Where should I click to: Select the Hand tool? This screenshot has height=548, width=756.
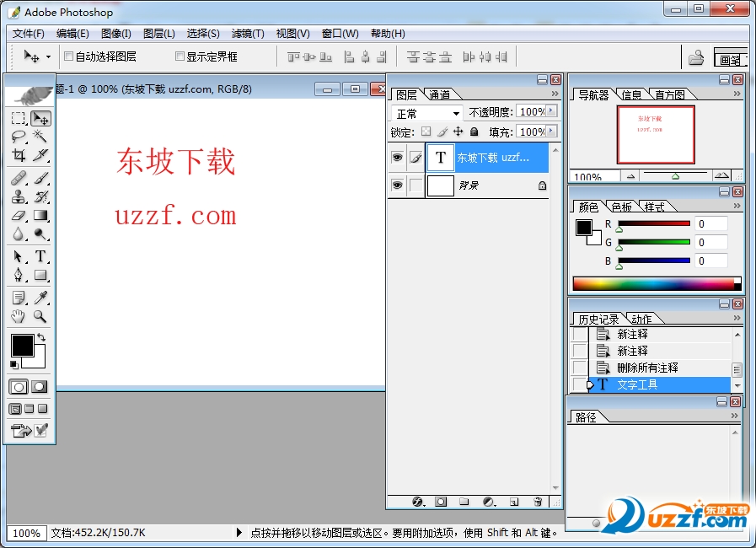tap(19, 316)
